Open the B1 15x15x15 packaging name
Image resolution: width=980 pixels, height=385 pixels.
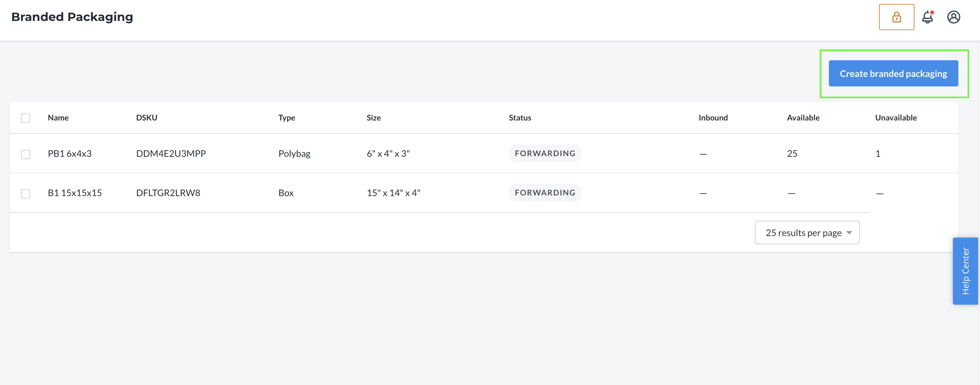(x=75, y=193)
